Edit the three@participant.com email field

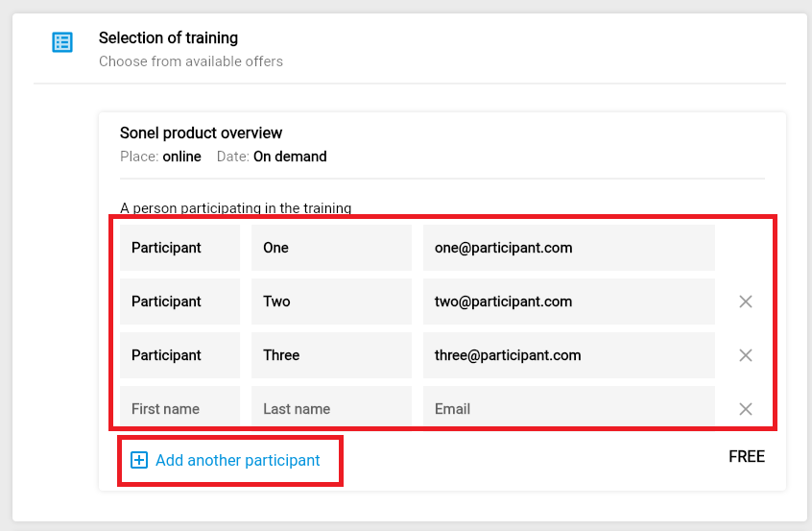pos(568,355)
